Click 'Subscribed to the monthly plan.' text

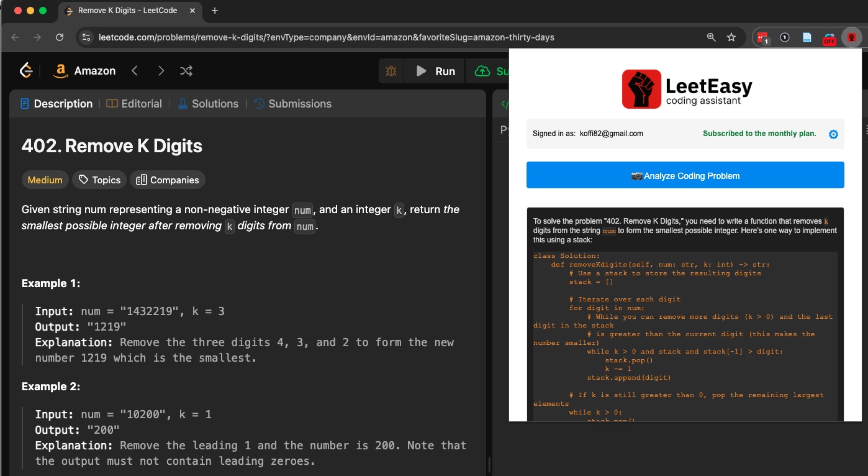tap(759, 134)
